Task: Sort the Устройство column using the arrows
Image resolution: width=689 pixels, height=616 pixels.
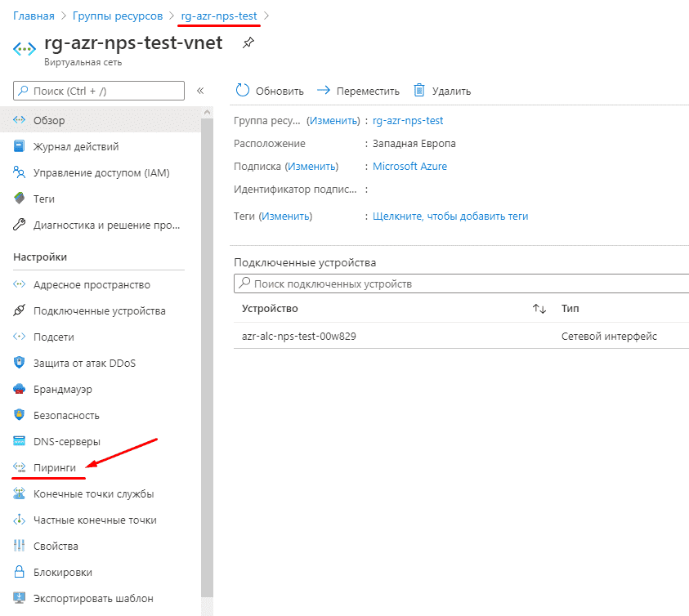Action: click(x=539, y=309)
